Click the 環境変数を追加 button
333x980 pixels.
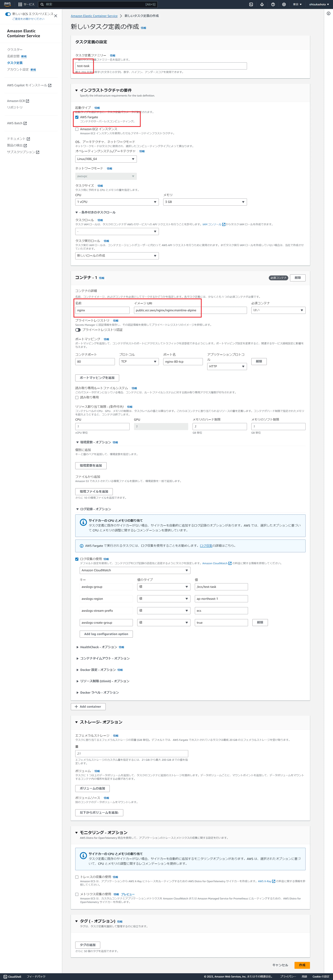tap(91, 466)
